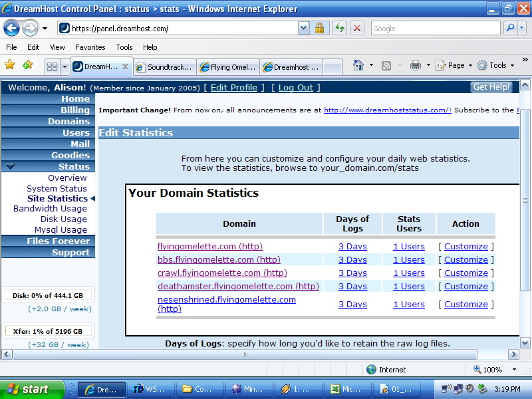Viewport: 532px width, 399px height.
Task: Open the File menu
Action: point(11,47)
